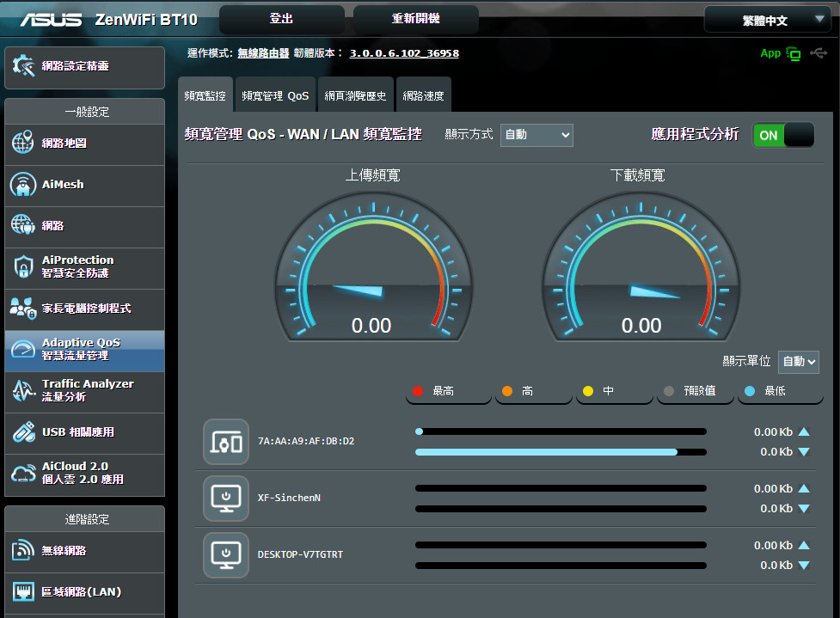The image size is (840, 618).
Task: Click the 網路地圖 globe icon
Action: coord(23,143)
